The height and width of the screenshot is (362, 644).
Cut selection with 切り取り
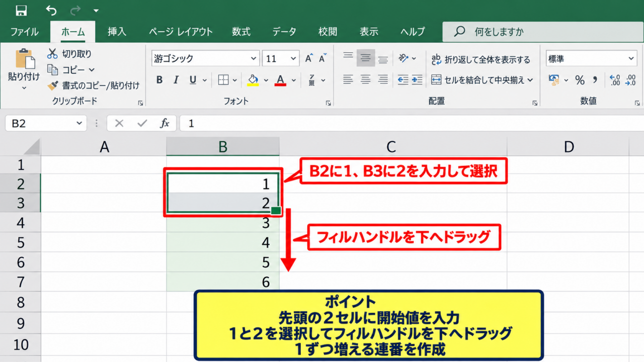[69, 53]
